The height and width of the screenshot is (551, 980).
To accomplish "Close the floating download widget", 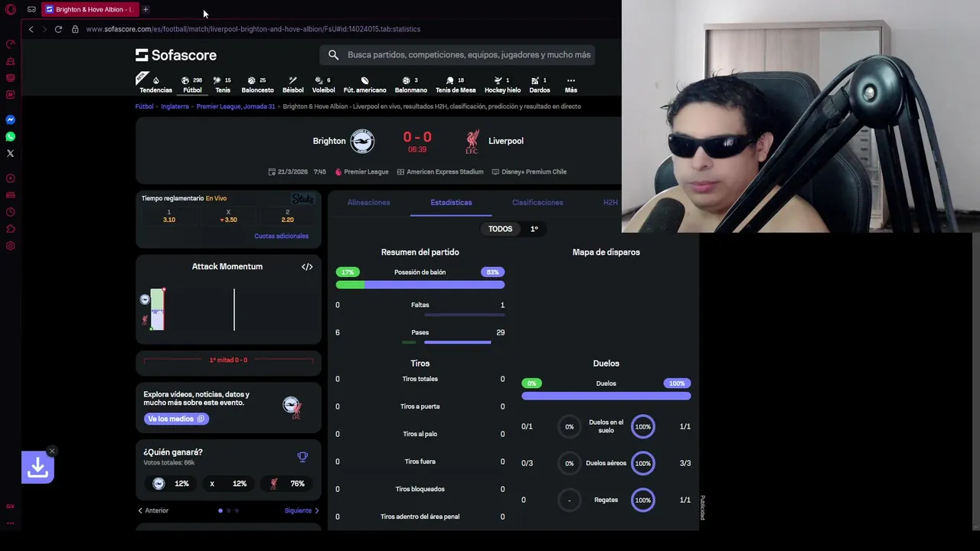I will (52, 451).
